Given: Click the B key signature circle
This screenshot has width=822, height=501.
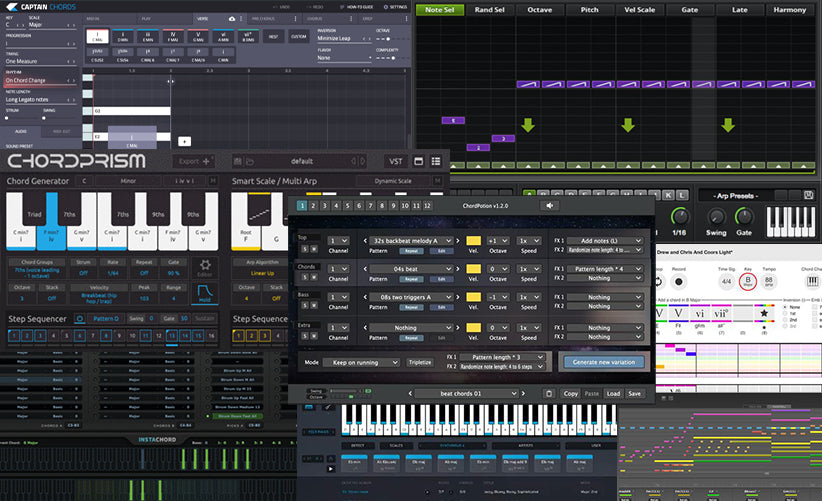Looking at the screenshot, I should click(748, 281).
